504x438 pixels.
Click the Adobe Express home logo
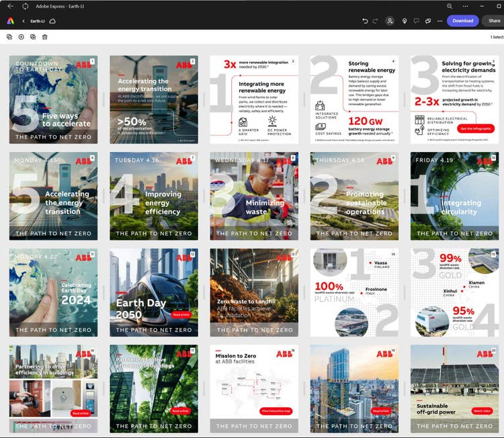pos(10,21)
